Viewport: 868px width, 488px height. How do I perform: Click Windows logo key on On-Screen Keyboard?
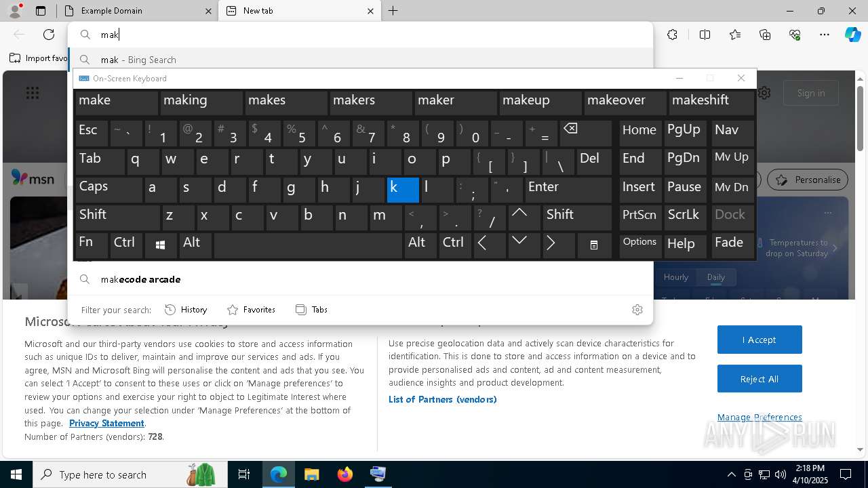[160, 245]
